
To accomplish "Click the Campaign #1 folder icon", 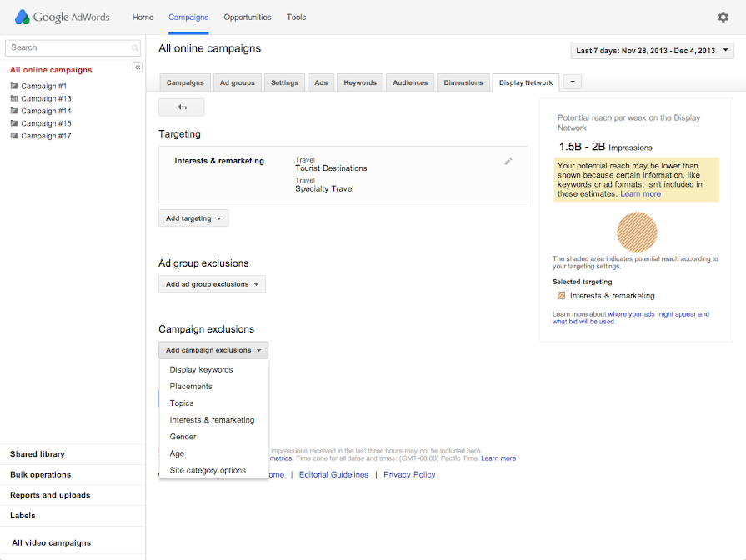I will pyautogui.click(x=13, y=87).
